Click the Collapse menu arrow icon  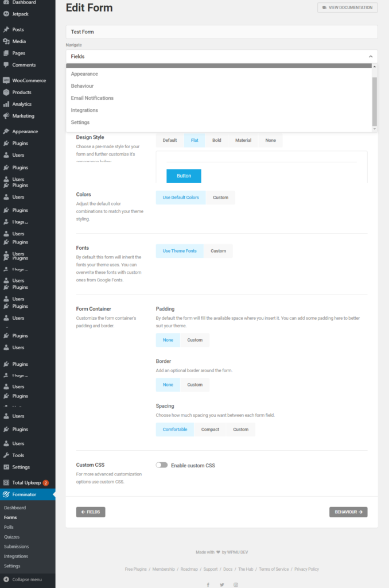click(x=6, y=579)
